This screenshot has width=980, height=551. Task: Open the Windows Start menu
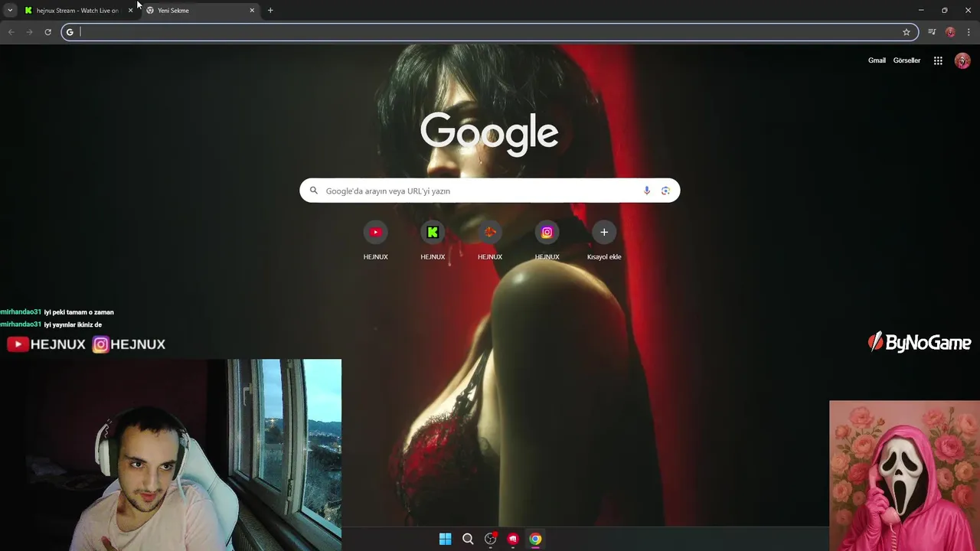pos(446,539)
